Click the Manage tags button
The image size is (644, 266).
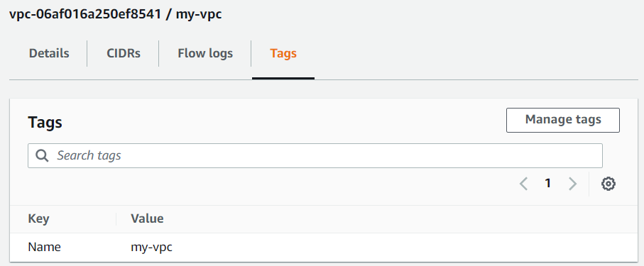pos(563,120)
